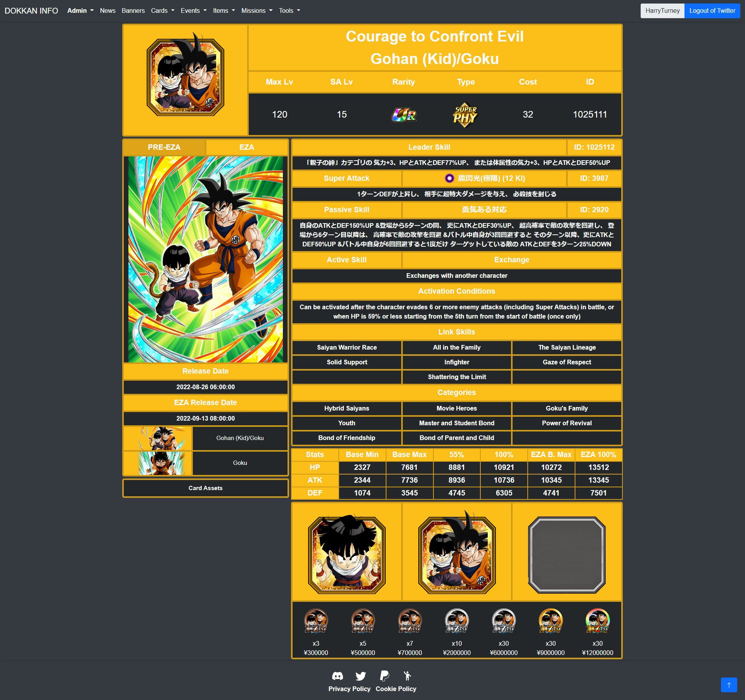Click the purple ki sphere icon beside the super attack name
The image size is (745, 700).
click(449, 178)
